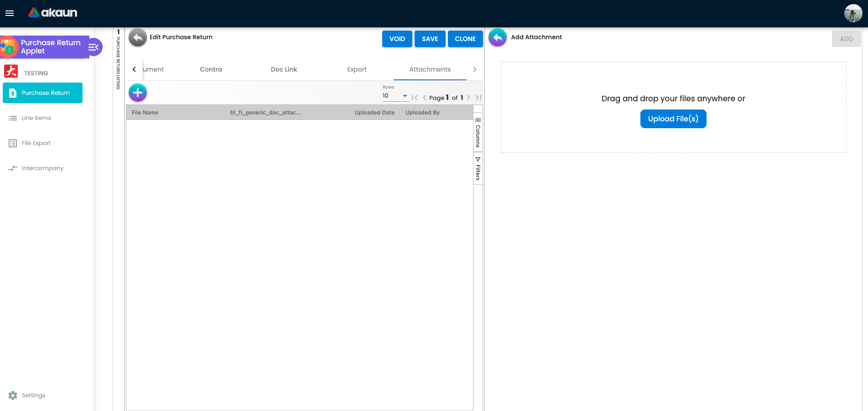Switch to the Contra tab
The width and height of the screenshot is (868, 411).
pyautogui.click(x=211, y=69)
